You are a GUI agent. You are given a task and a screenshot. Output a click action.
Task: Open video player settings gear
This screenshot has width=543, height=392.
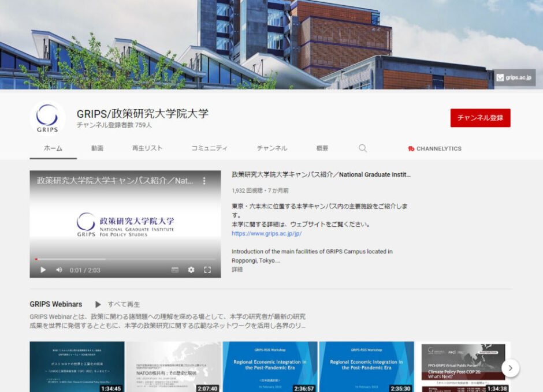pyautogui.click(x=191, y=270)
